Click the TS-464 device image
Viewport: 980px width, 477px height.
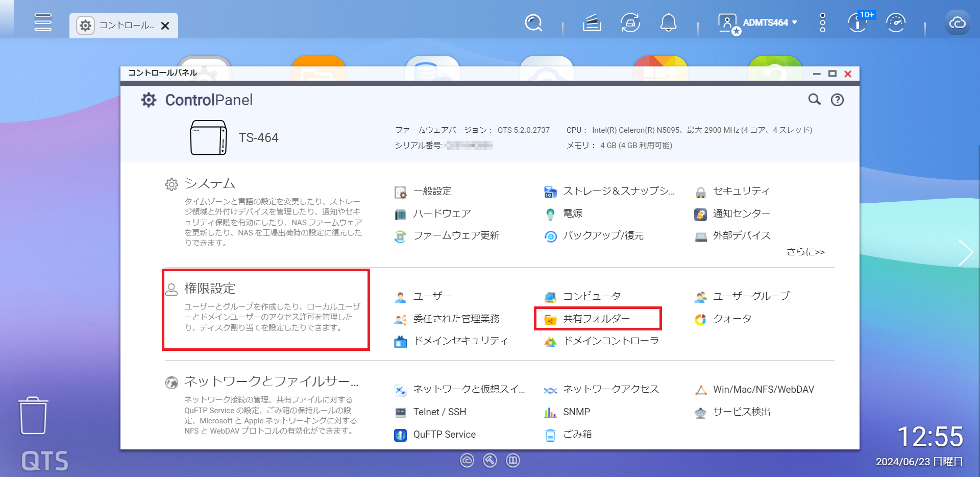208,137
